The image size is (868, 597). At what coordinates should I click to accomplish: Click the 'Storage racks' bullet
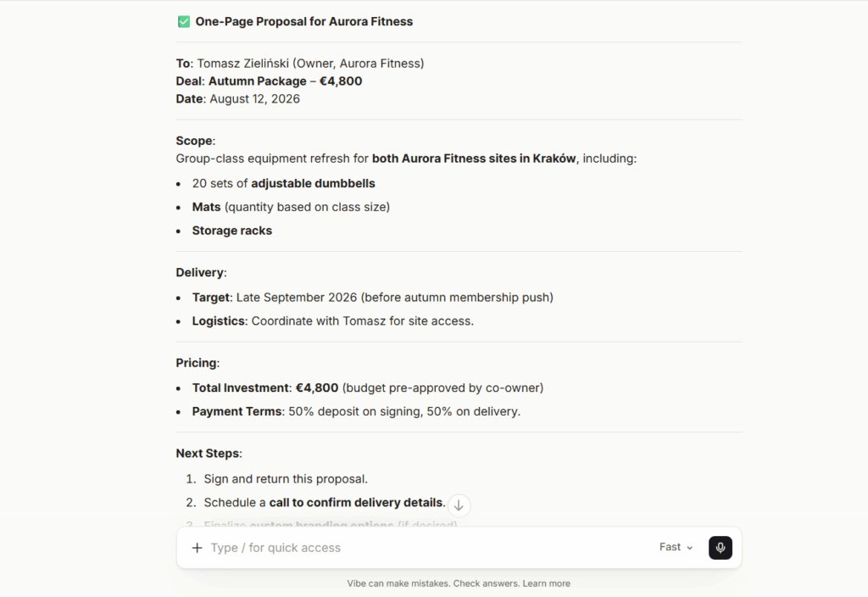(x=232, y=231)
